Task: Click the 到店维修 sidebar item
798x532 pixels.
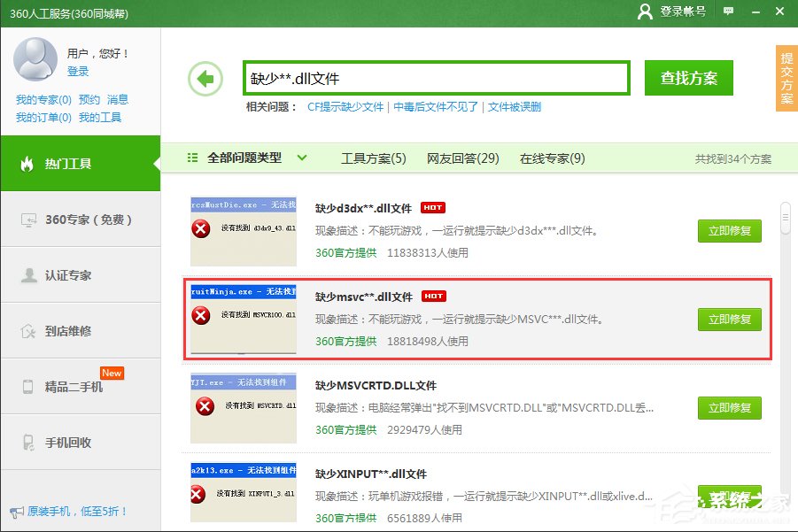Action: click(x=80, y=329)
